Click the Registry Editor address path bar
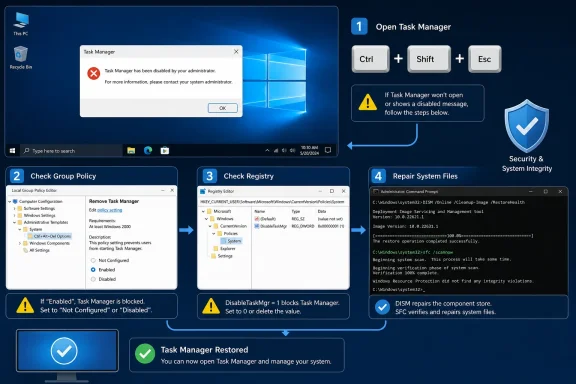576x384 pixels. (273, 202)
